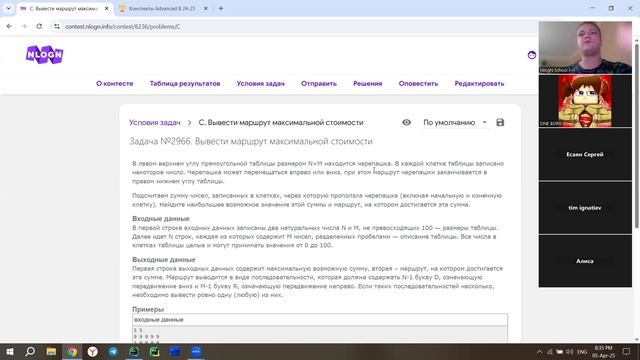Toggle the eye visibility icon near problem title
The height and width of the screenshot is (360, 640).
coord(407,122)
